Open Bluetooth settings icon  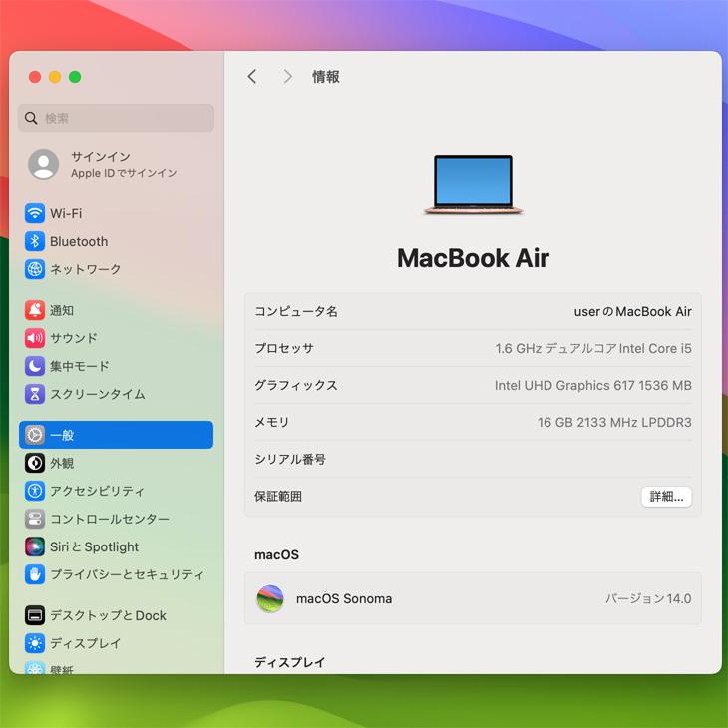[35, 241]
